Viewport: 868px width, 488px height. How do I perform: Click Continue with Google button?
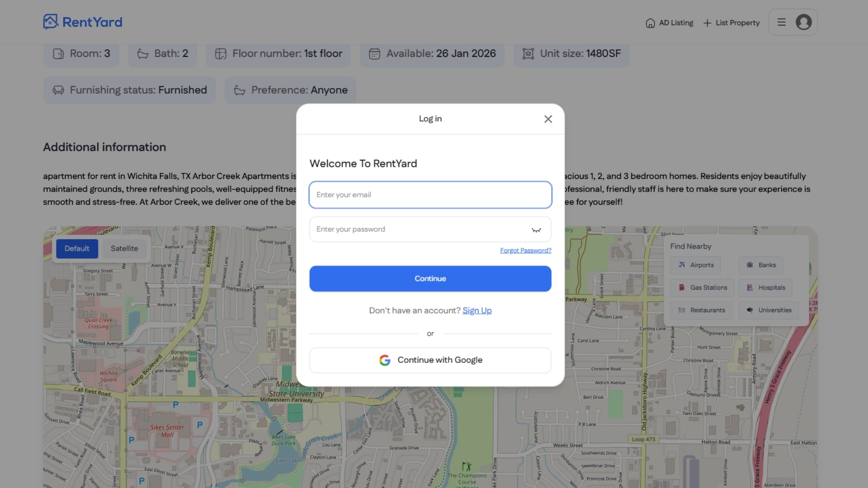coord(430,360)
